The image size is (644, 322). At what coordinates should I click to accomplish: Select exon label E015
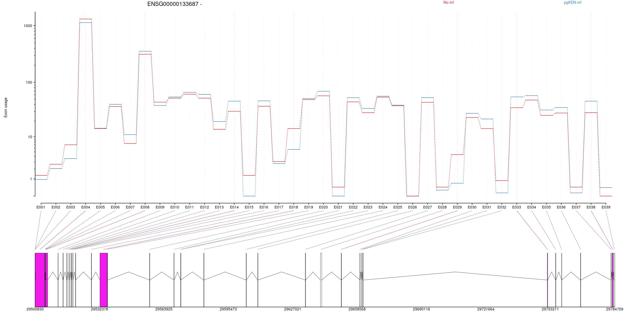tap(249, 207)
